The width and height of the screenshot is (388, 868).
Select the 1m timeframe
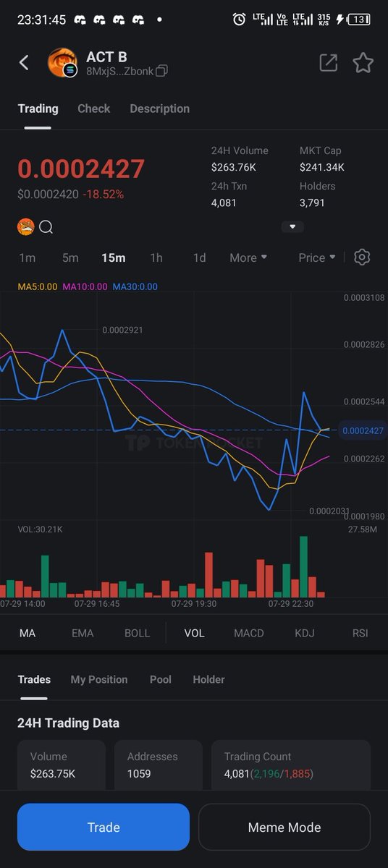click(27, 258)
